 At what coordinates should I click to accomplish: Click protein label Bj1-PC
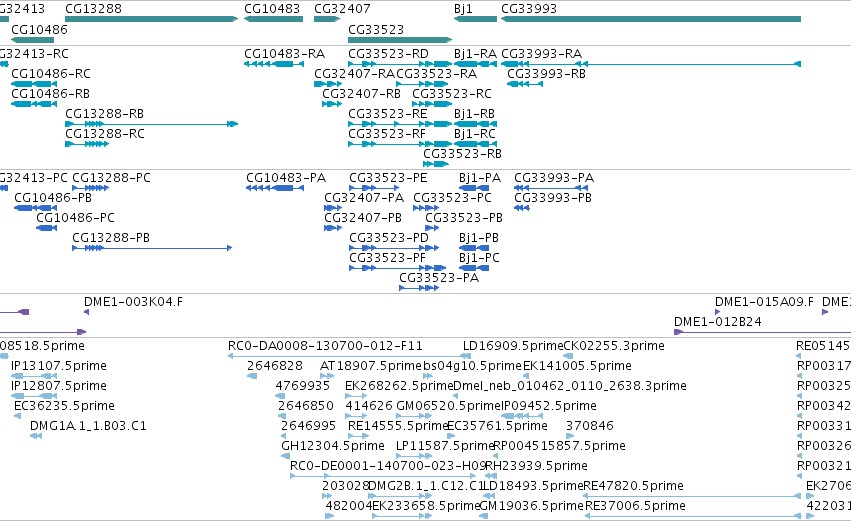479,258
